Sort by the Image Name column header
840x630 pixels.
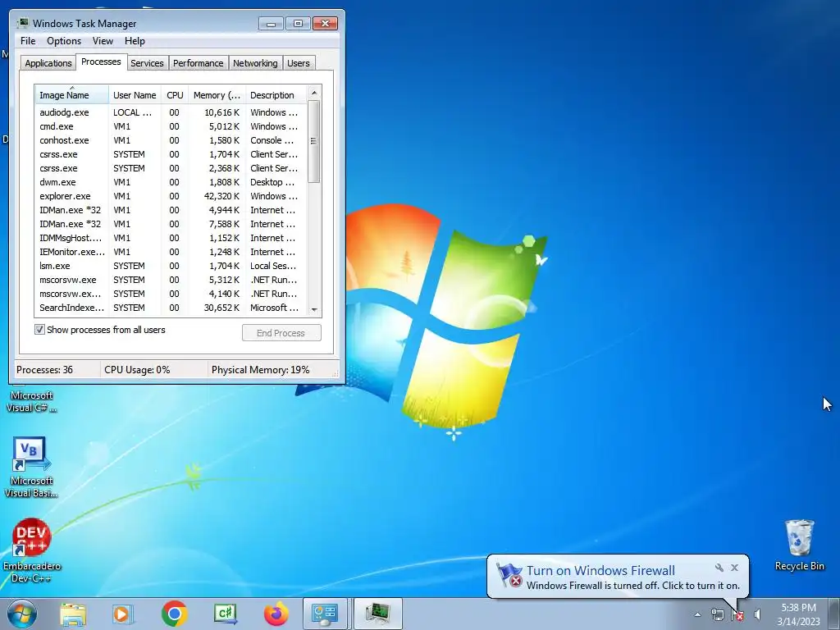coord(72,95)
